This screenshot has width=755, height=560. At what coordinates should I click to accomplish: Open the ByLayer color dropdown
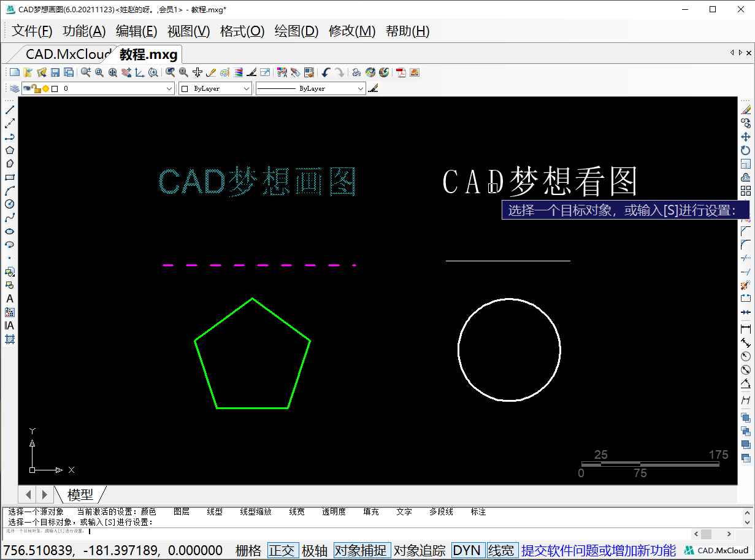(x=215, y=89)
